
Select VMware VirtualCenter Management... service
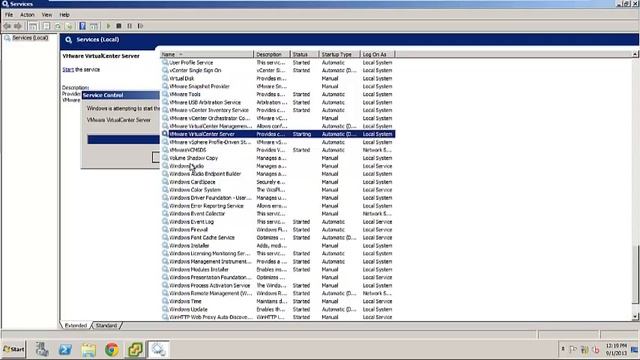point(278,126)
